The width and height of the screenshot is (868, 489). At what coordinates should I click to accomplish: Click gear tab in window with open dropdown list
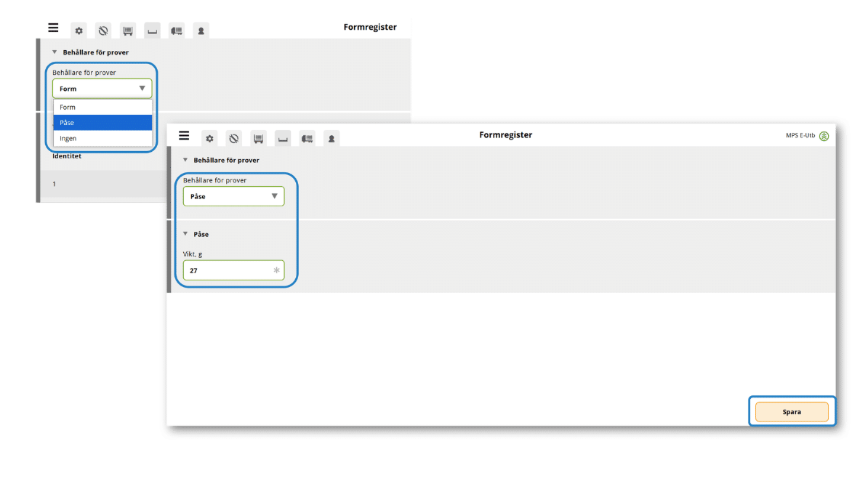(79, 31)
